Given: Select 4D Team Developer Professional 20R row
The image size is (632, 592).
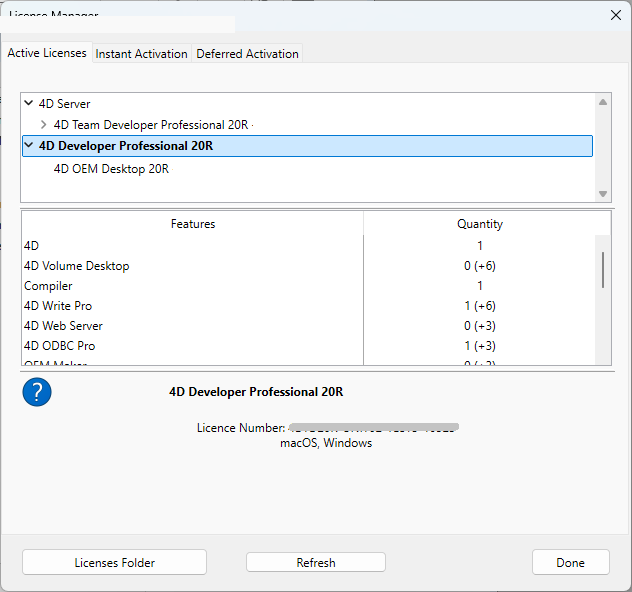Looking at the screenshot, I should [x=307, y=125].
